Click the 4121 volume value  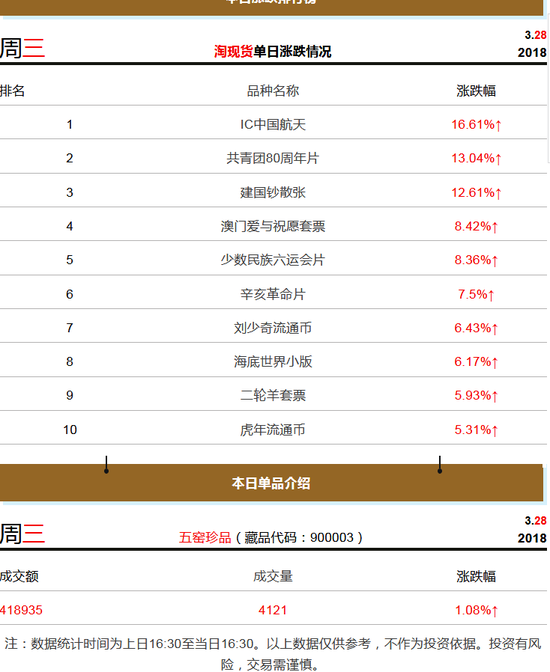pos(273,610)
